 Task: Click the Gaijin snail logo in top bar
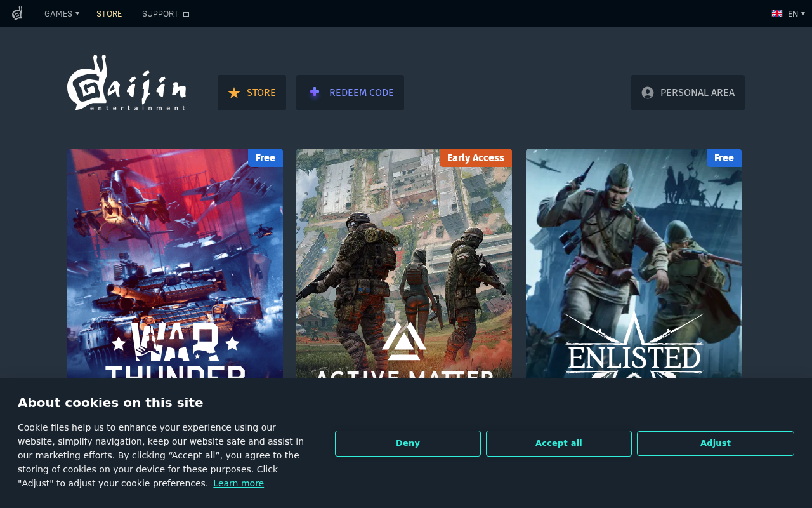coord(17,13)
